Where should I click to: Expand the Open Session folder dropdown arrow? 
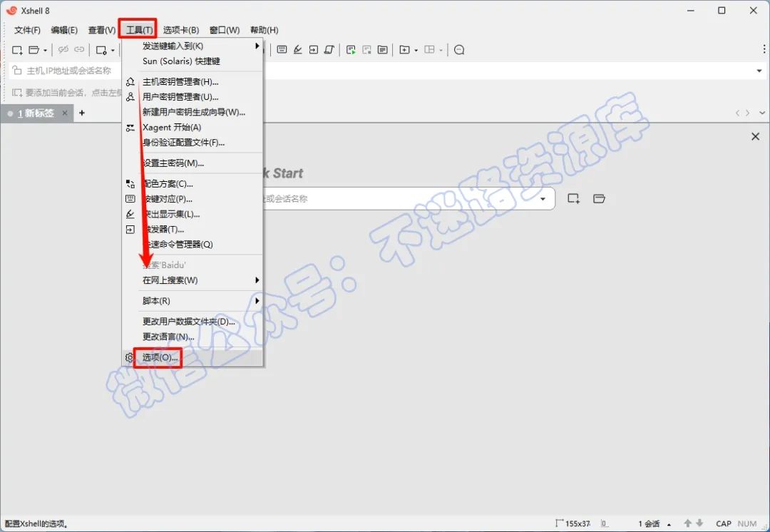click(45, 50)
